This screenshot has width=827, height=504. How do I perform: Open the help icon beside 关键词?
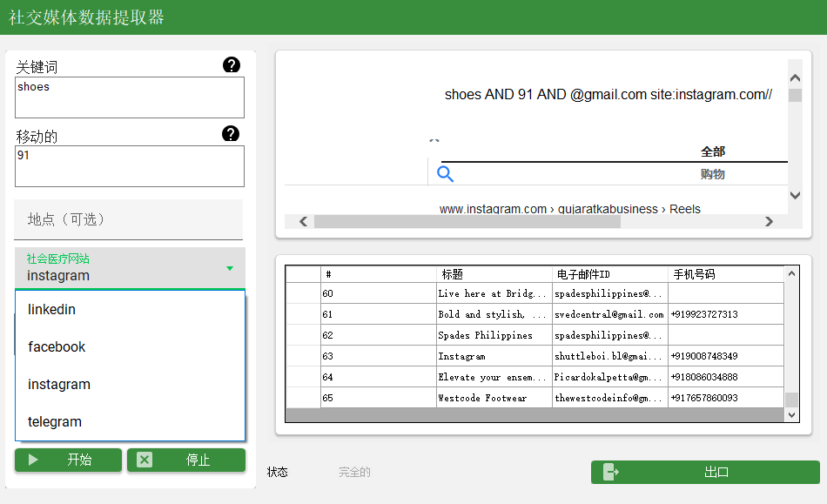click(231, 64)
